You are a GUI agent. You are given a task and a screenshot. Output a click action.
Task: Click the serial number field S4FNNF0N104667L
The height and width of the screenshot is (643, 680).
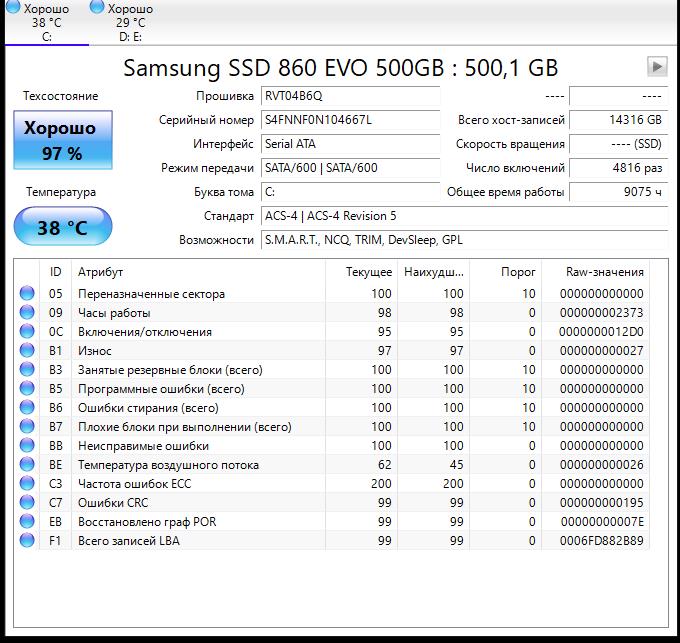point(350,120)
